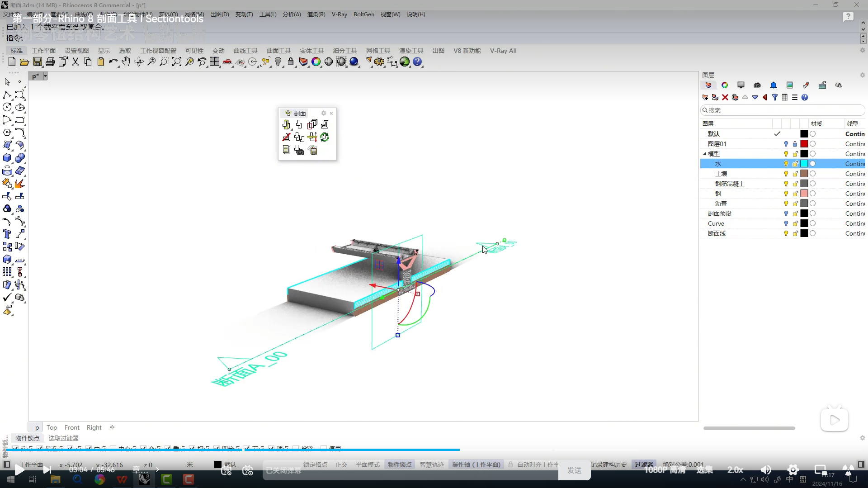The width and height of the screenshot is (868, 488).
Task: Click the green refresh icon in 剖面 panel
Action: click(325, 137)
